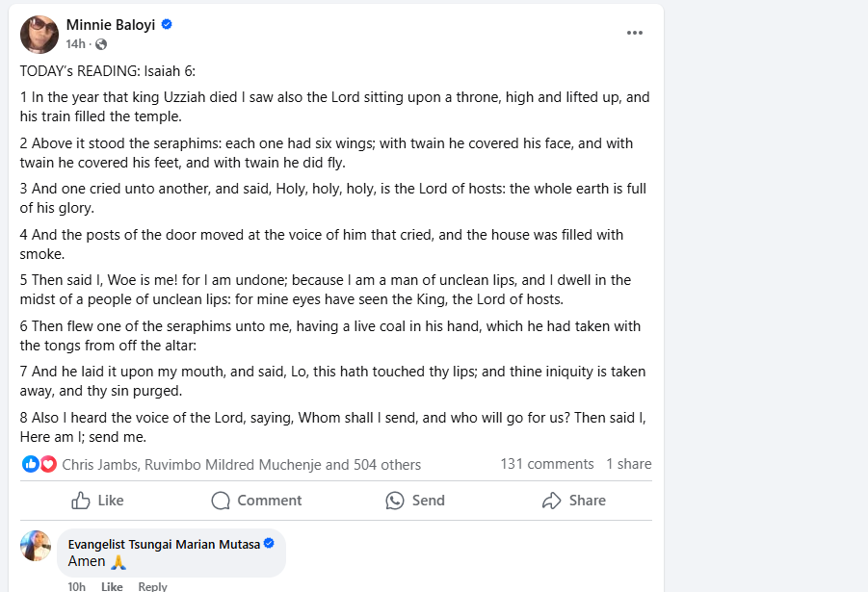Click the thumbs-up Like icon on the post
This screenshot has height=592, width=868.
pyautogui.click(x=81, y=501)
